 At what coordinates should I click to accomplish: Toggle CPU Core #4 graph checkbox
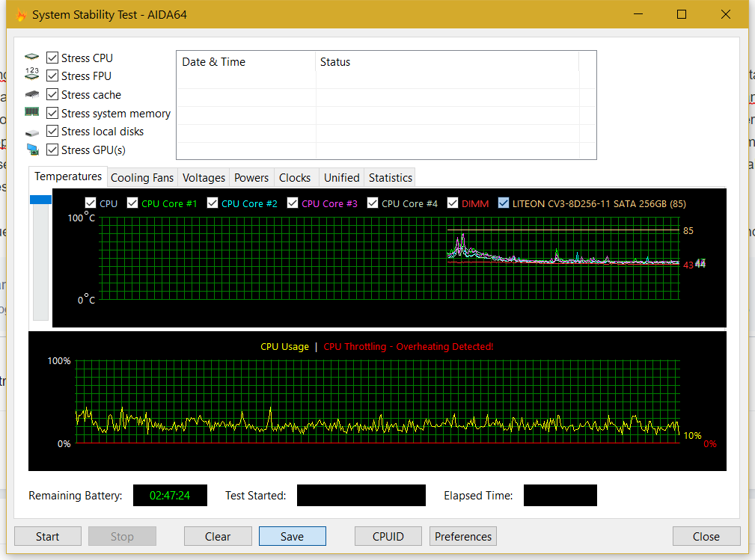372,203
